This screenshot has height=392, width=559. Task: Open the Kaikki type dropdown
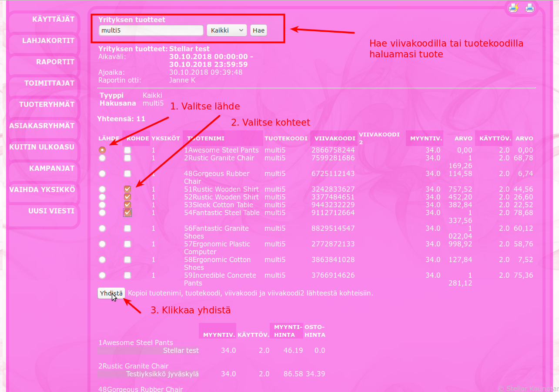coord(226,30)
